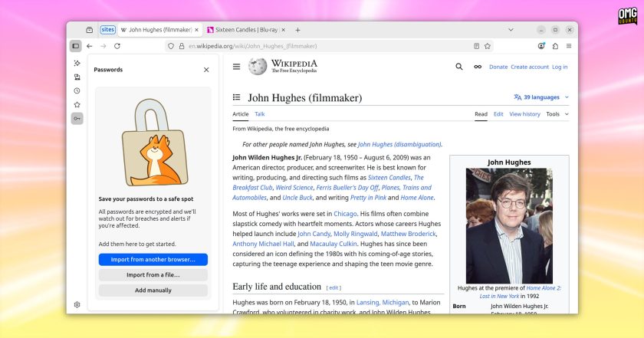Reload the current Wikipedia page
The width and height of the screenshot is (644, 338).
[x=117, y=46]
